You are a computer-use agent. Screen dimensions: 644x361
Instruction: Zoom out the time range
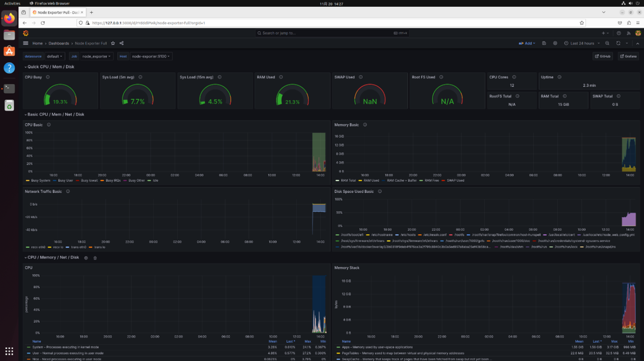[607, 43]
